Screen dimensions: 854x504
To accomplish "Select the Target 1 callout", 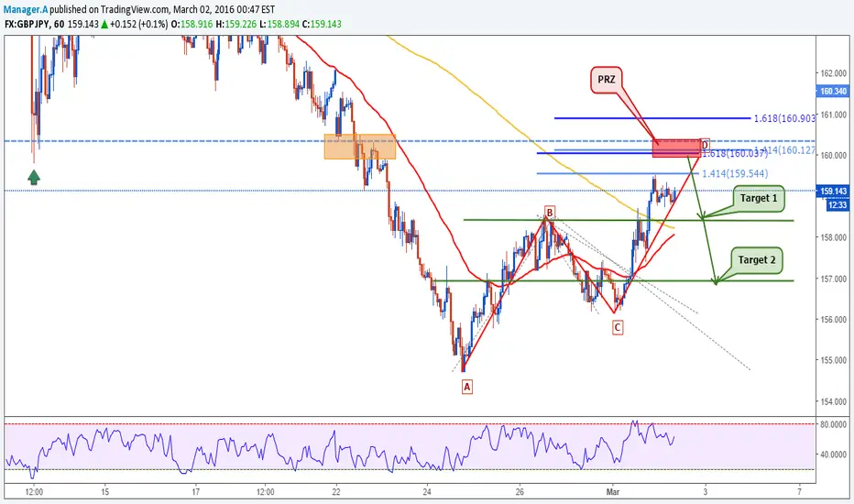I will click(x=759, y=198).
